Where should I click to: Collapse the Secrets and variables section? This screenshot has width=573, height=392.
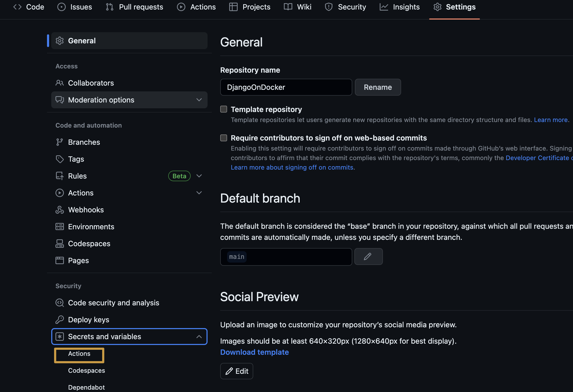tap(199, 337)
